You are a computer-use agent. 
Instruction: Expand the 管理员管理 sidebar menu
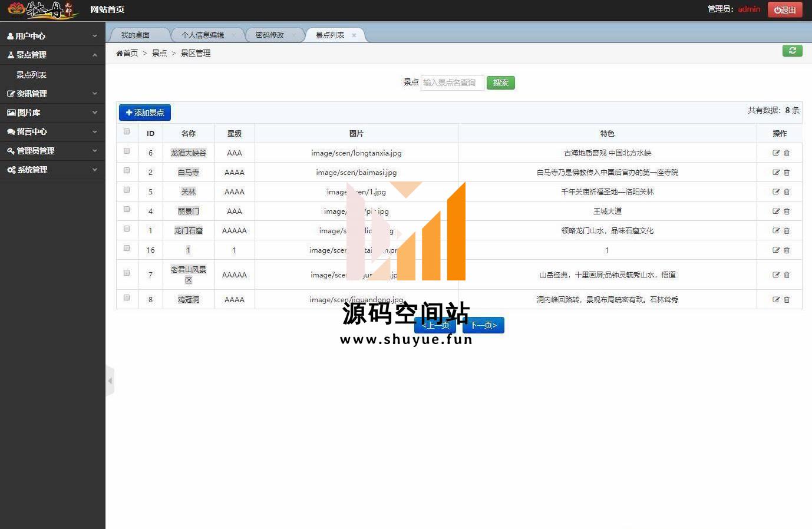tap(52, 151)
